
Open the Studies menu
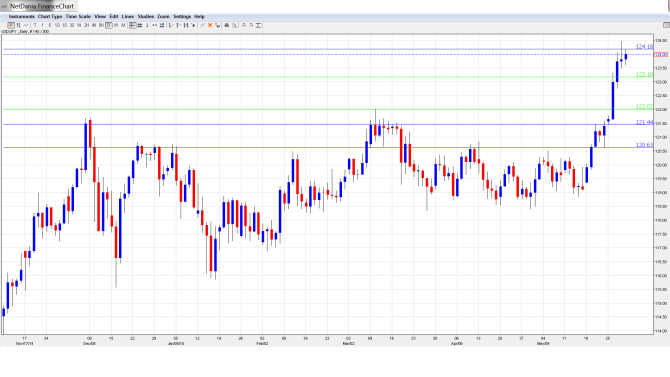[146, 16]
